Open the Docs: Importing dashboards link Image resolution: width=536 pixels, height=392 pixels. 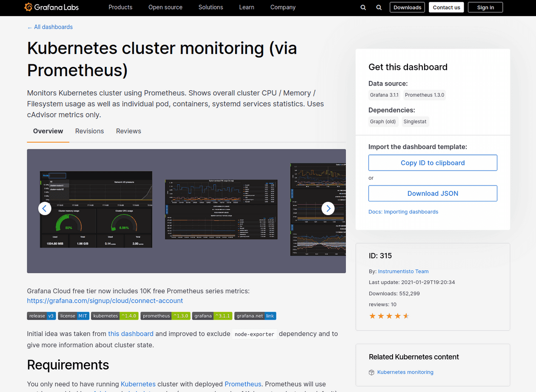[403, 212]
